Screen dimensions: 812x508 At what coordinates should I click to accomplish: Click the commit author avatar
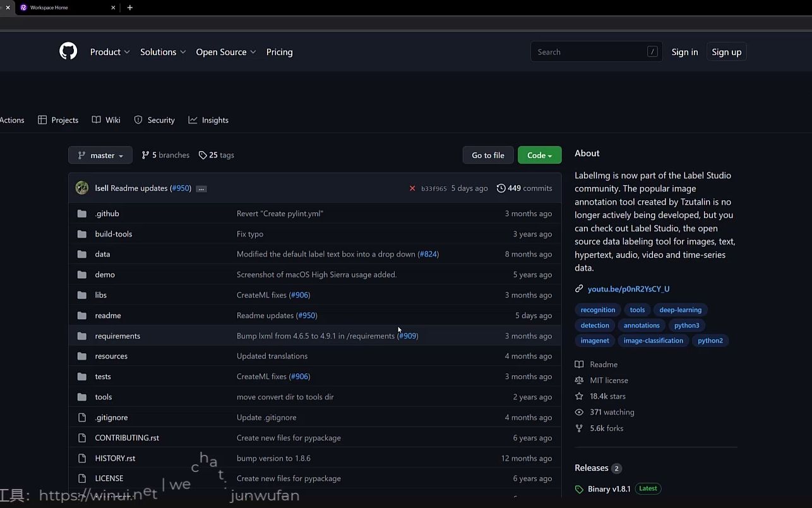coord(82,188)
